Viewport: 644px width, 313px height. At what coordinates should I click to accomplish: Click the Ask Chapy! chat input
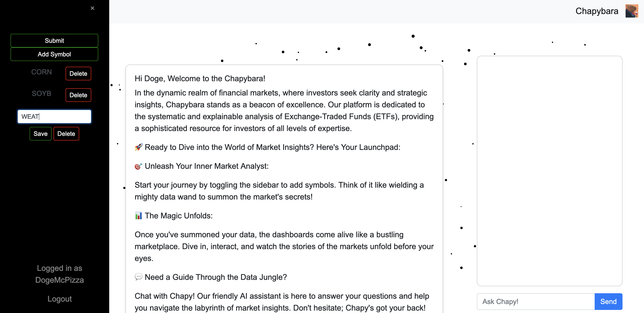tap(535, 302)
